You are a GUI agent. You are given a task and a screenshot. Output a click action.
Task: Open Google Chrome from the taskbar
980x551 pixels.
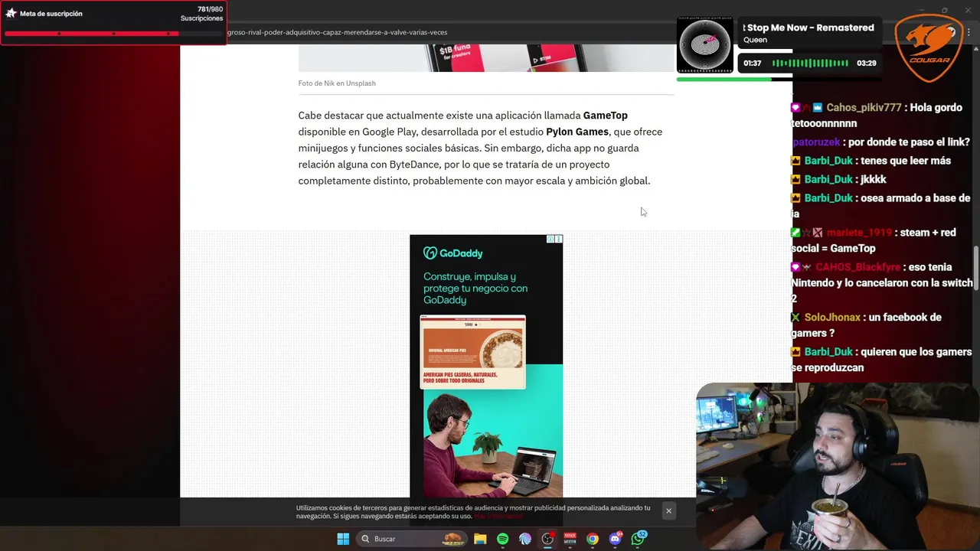(x=593, y=539)
